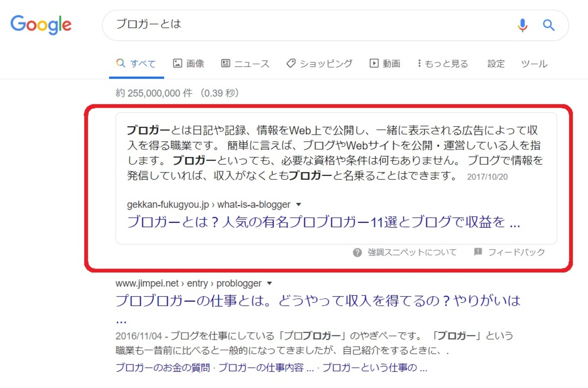The width and height of the screenshot is (588, 388).
Task: Click the snippet date 2017/10/20
Action: pyautogui.click(x=488, y=177)
